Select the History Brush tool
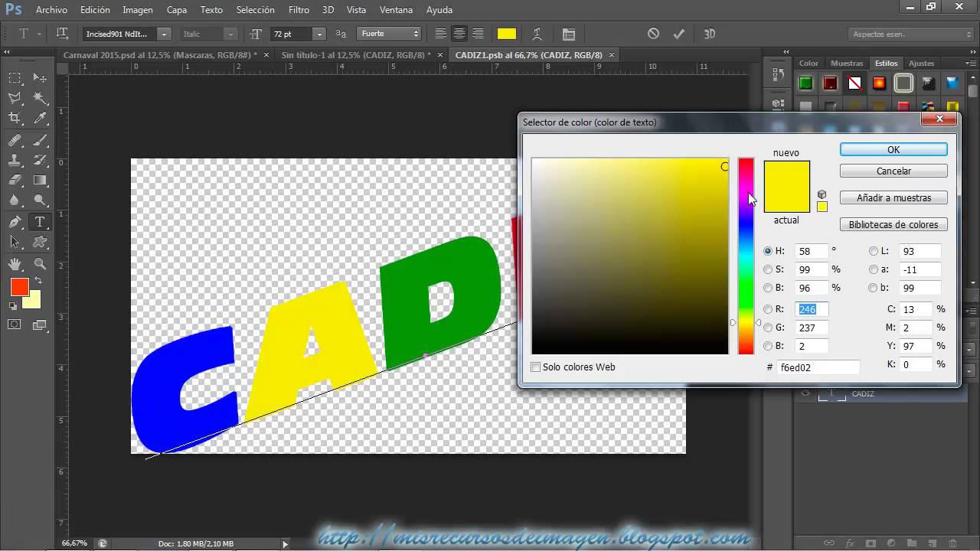This screenshot has width=980, height=551. (x=40, y=161)
